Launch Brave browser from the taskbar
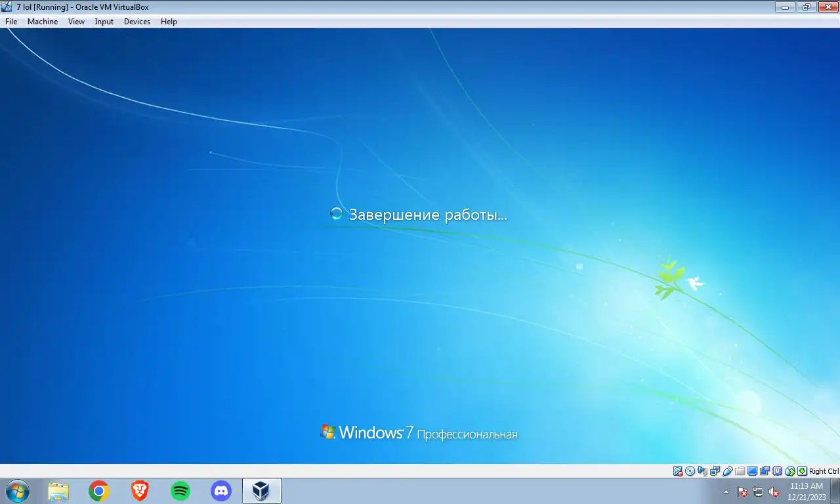This screenshot has width=840, height=504. coord(140,491)
